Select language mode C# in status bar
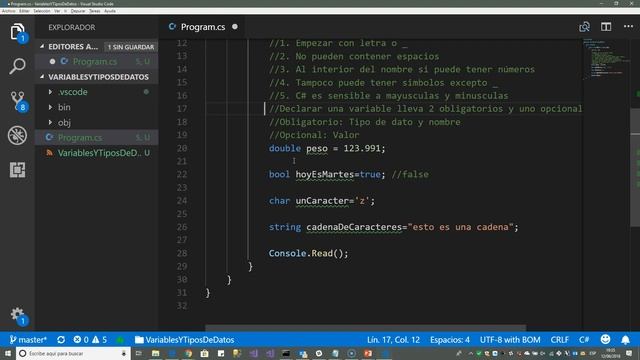The width and height of the screenshot is (640, 360). 584,340
